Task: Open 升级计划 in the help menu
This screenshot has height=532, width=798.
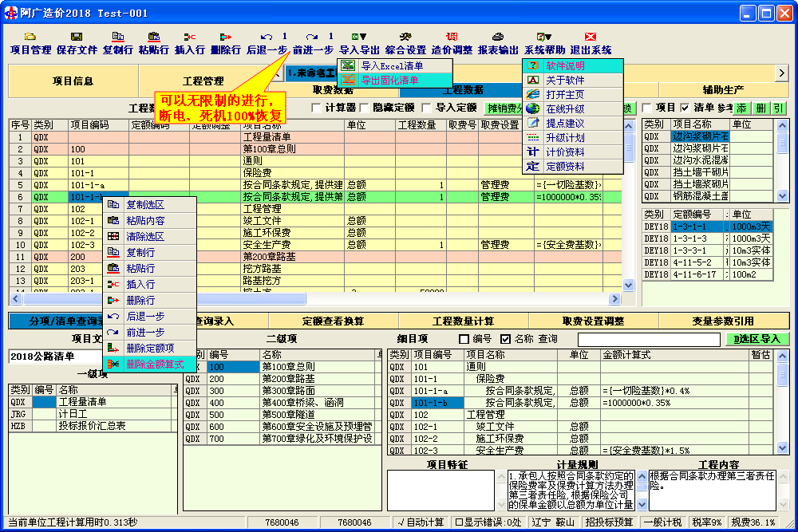Action: click(x=573, y=137)
